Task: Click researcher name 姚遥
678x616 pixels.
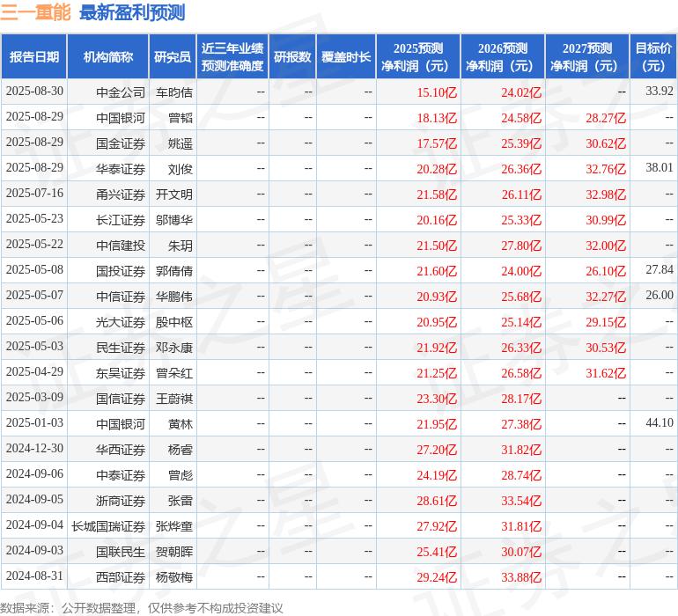Action: [181, 143]
